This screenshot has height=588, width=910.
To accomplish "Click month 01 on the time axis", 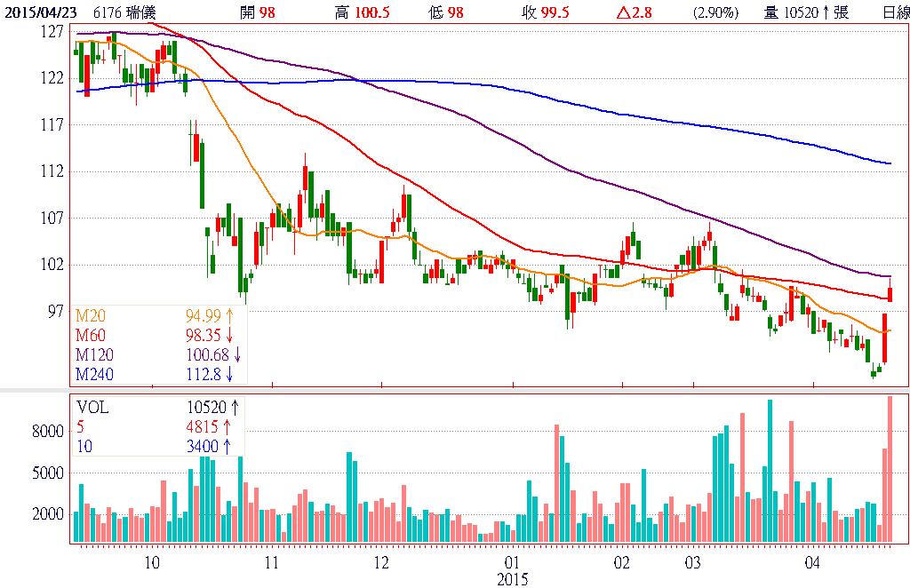I will [x=512, y=562].
